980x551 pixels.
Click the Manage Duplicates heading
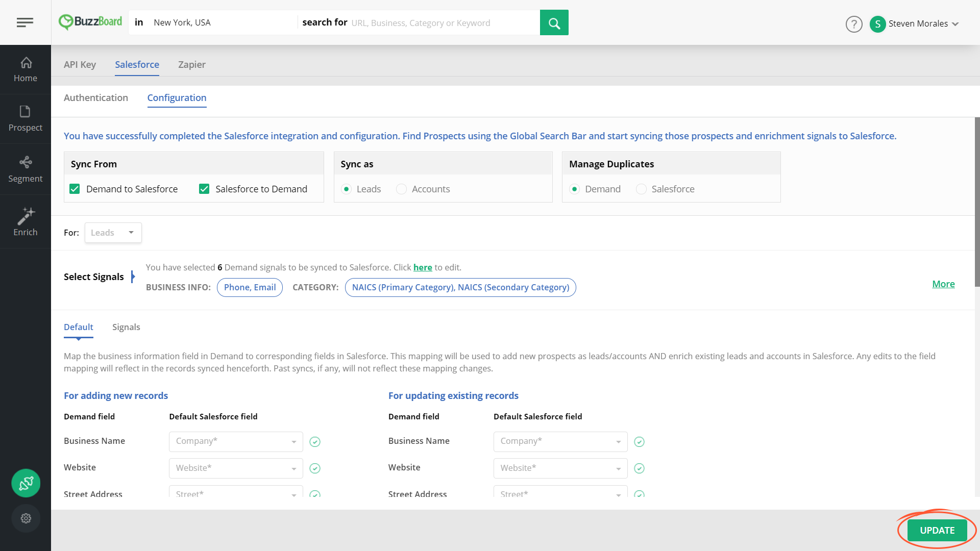[x=611, y=164]
